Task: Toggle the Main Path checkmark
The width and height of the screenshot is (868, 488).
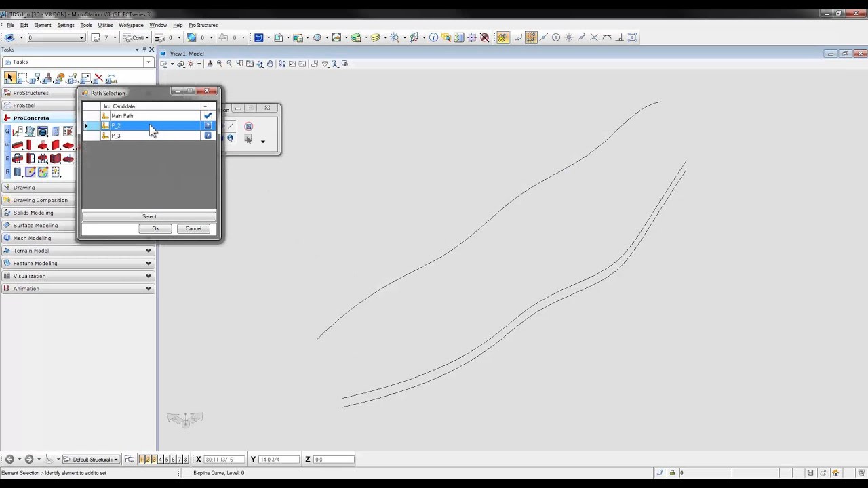Action: click(x=208, y=116)
